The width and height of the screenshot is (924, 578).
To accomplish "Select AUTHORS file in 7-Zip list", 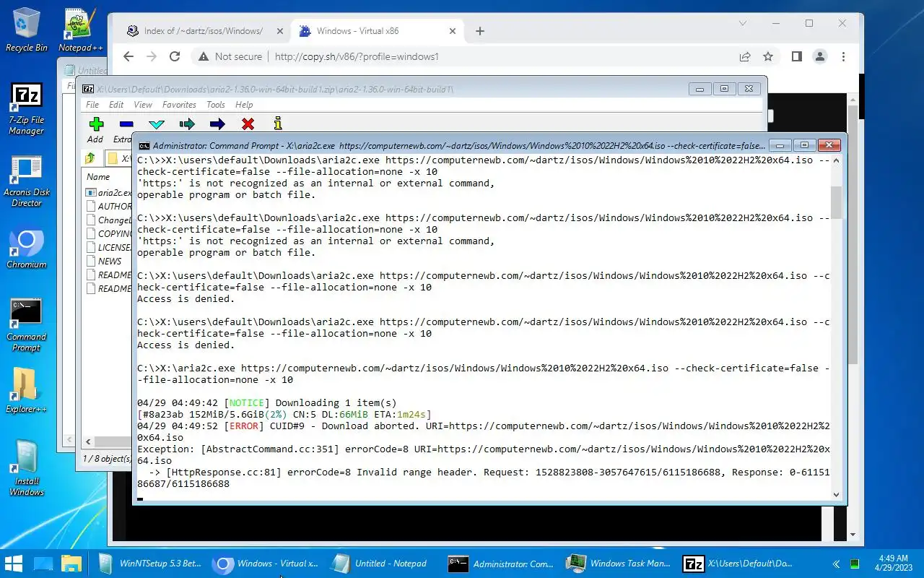I will [x=108, y=207].
